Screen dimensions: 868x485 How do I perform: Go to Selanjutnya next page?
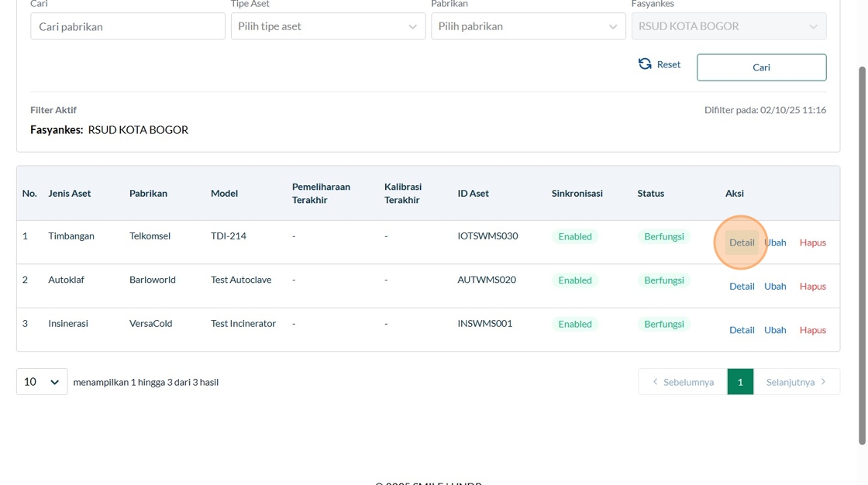tap(796, 382)
